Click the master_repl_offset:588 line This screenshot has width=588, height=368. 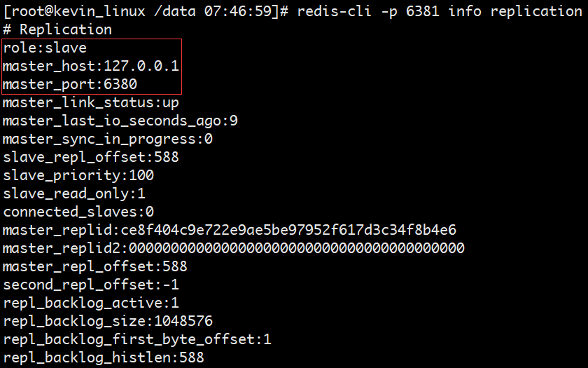95,266
